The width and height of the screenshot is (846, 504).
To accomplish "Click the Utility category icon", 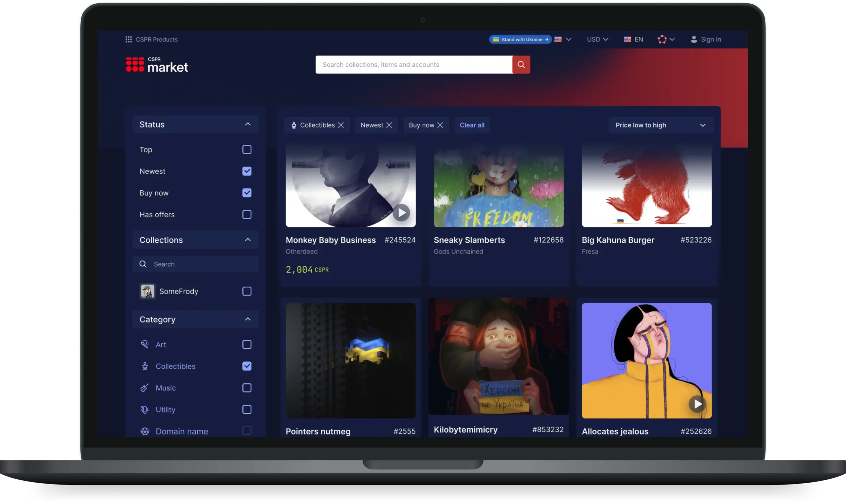I will click(x=145, y=409).
